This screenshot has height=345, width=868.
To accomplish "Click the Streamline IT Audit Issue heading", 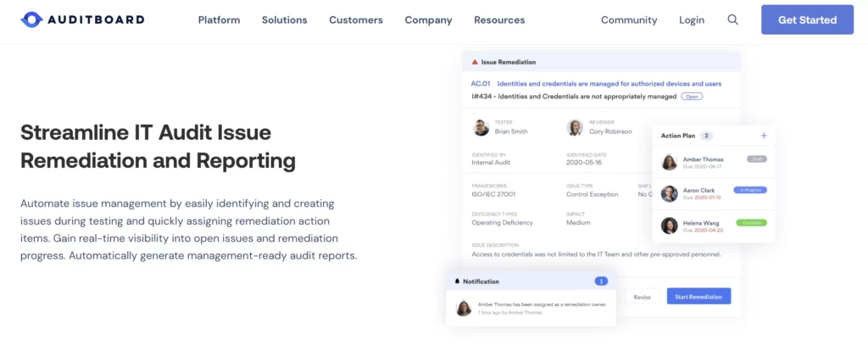I will click(158, 147).
